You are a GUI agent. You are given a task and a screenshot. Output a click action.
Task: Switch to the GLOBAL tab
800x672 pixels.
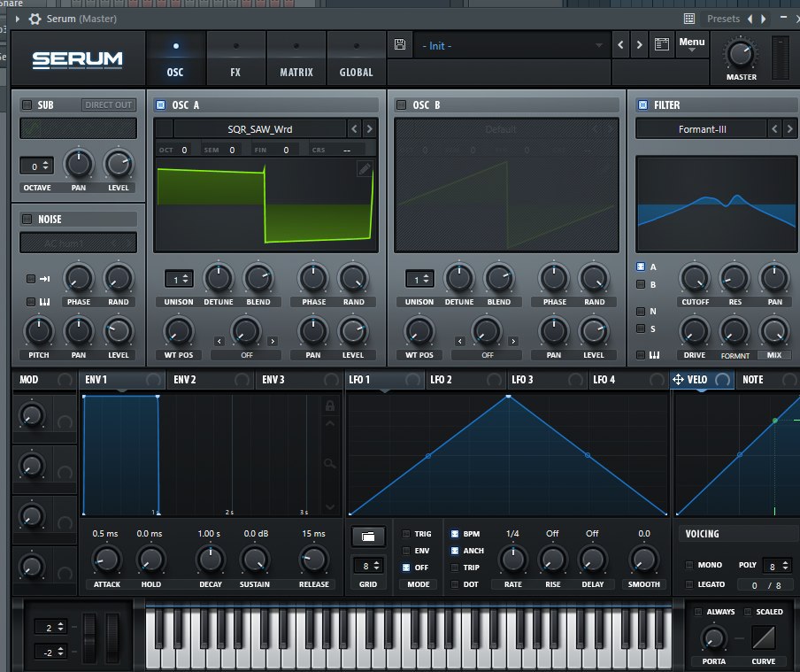pos(356,58)
